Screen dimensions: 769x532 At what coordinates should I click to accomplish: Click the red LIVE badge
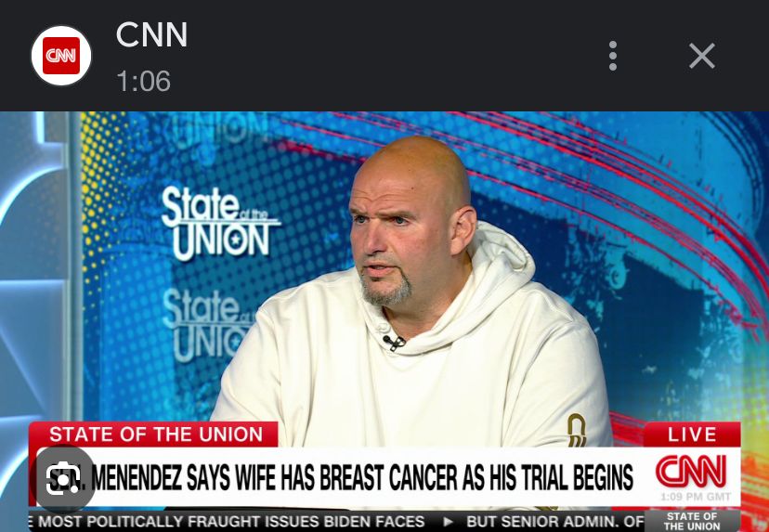click(692, 435)
